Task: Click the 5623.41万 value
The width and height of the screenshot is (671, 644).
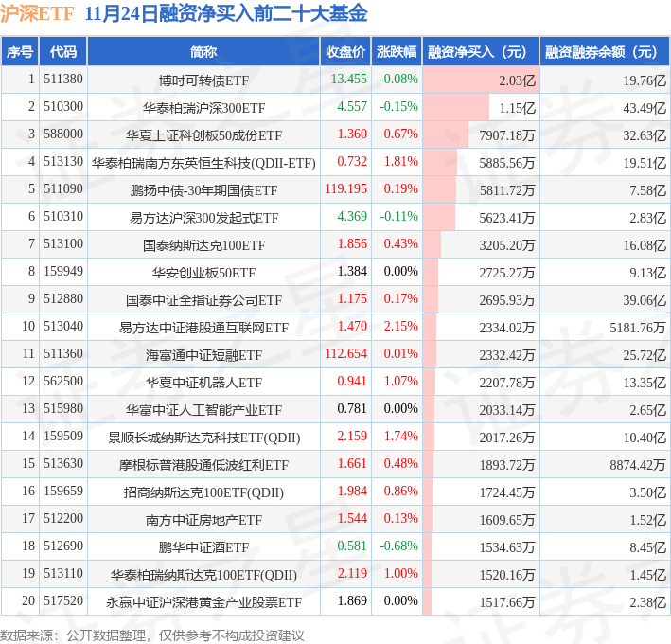Action: click(x=507, y=218)
